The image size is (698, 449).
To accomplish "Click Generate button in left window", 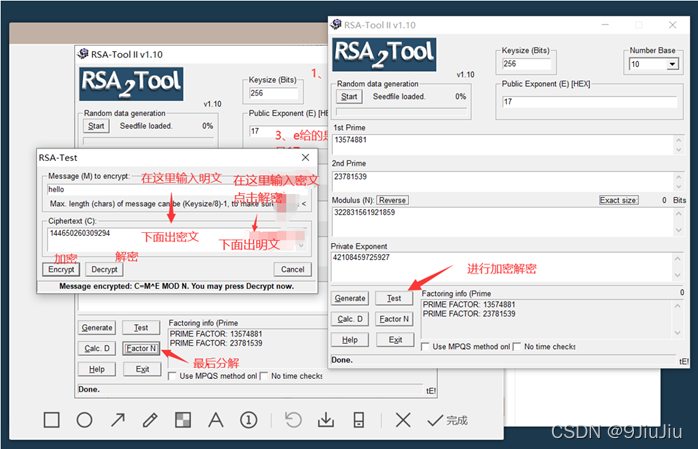I will [97, 328].
